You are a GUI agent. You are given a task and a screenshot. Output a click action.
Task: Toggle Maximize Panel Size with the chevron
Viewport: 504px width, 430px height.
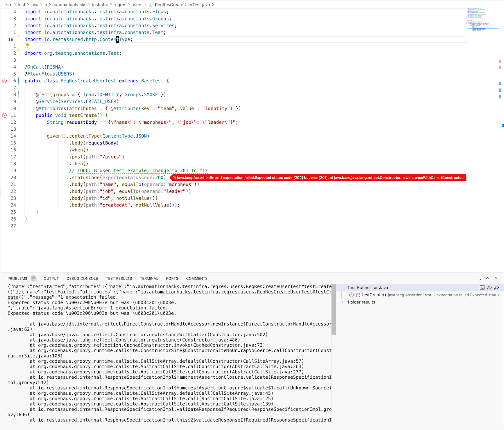pyautogui.click(x=487, y=278)
